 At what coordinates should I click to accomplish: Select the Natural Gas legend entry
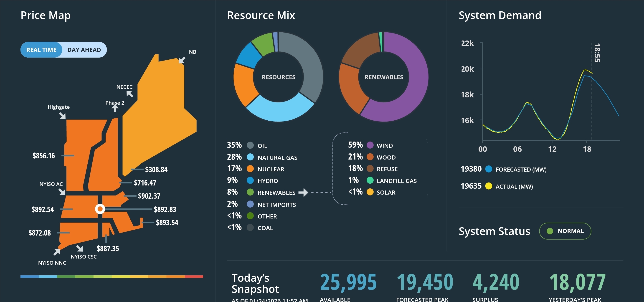277,157
